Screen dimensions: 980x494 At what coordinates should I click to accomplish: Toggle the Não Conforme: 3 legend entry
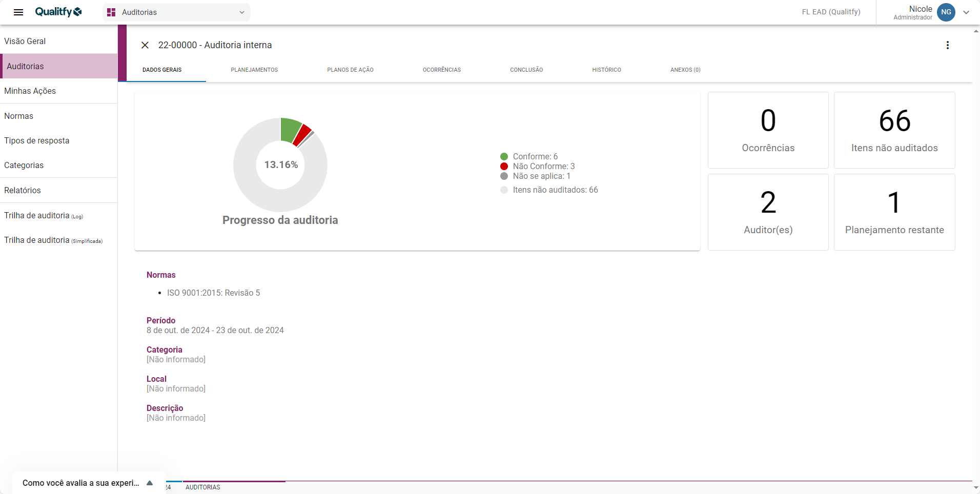pos(537,166)
